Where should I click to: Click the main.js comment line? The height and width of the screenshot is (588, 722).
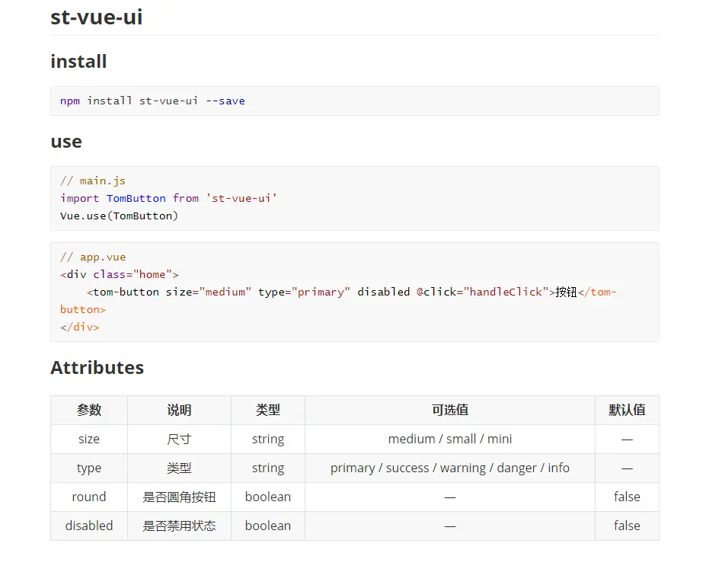click(93, 181)
